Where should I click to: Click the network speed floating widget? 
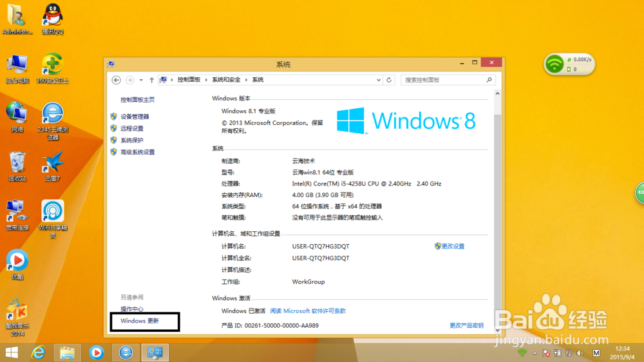pyautogui.click(x=570, y=64)
